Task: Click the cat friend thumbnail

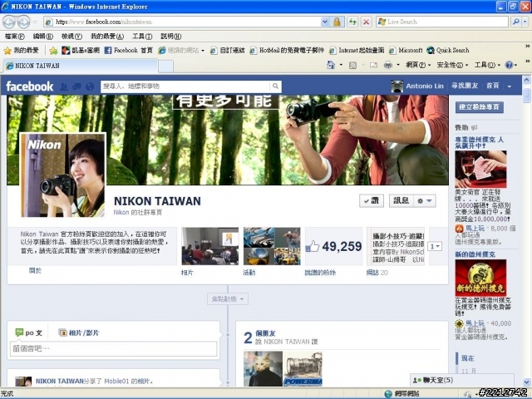Action: (263, 369)
